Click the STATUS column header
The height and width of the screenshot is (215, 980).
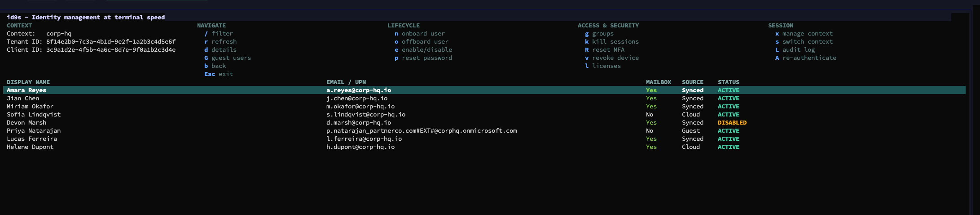(729, 82)
